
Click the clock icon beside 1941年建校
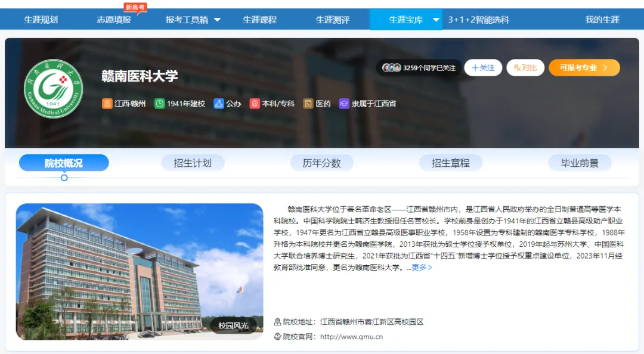[x=159, y=104]
